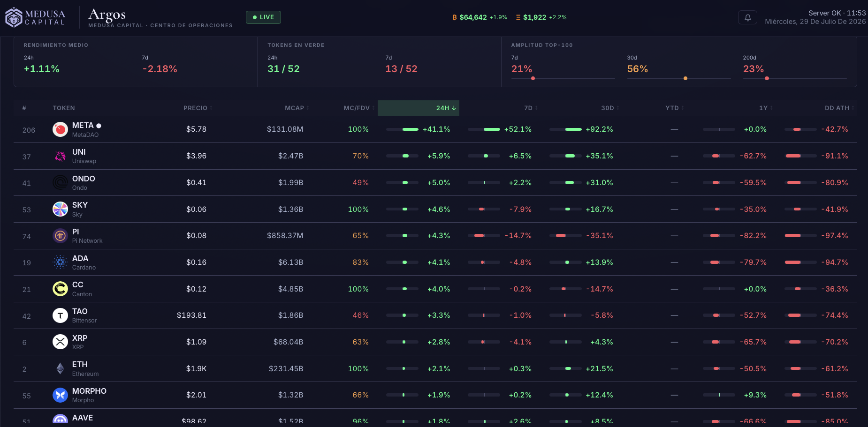Select PI rank number 74

point(27,237)
